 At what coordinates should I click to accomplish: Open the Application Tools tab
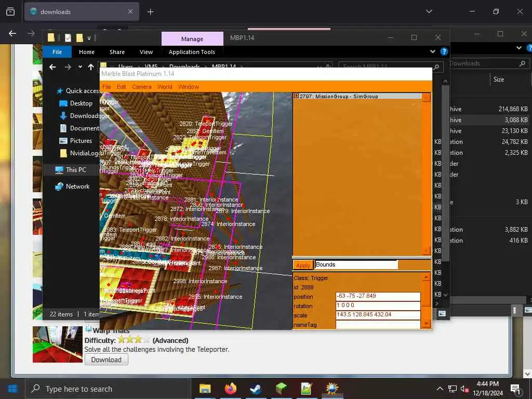coord(192,52)
